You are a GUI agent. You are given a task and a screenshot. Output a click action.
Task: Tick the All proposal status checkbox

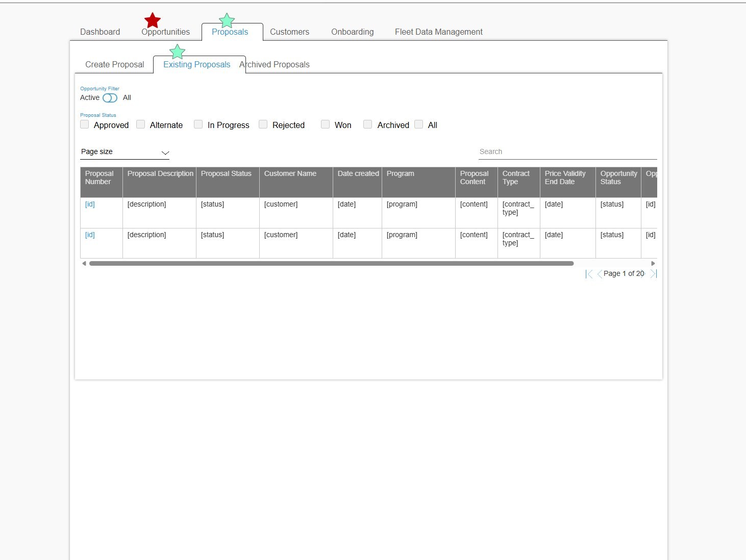(419, 124)
